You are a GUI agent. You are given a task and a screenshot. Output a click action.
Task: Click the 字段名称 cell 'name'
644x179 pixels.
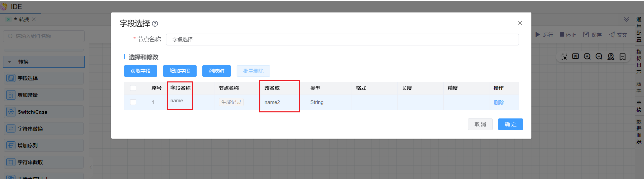click(177, 101)
